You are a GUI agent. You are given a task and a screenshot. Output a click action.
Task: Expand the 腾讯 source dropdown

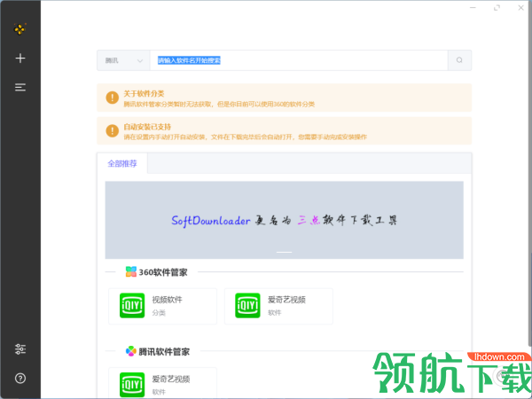click(x=123, y=60)
